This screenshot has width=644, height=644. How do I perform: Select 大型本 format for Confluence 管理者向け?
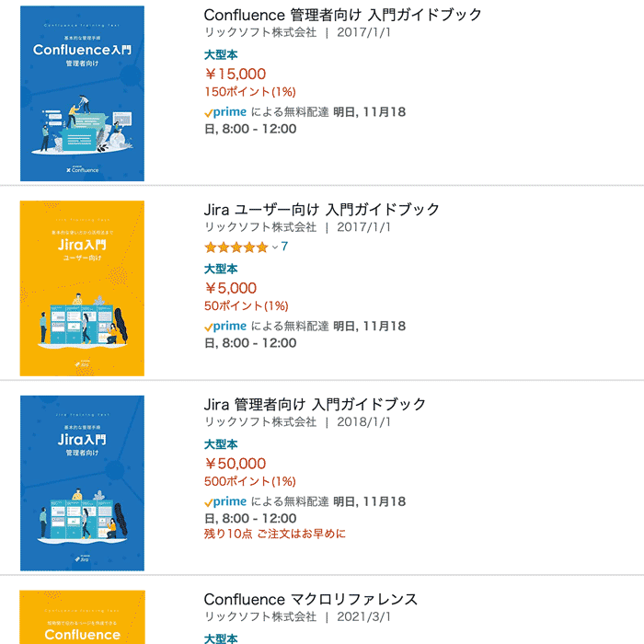click(x=221, y=54)
